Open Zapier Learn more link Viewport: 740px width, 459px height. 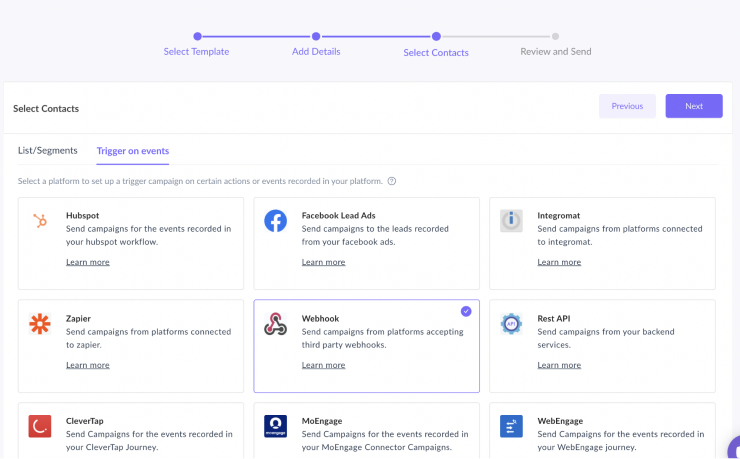point(88,365)
